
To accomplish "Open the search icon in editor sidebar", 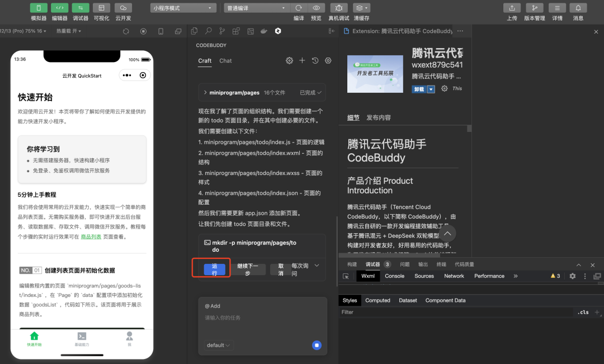I will [209, 31].
